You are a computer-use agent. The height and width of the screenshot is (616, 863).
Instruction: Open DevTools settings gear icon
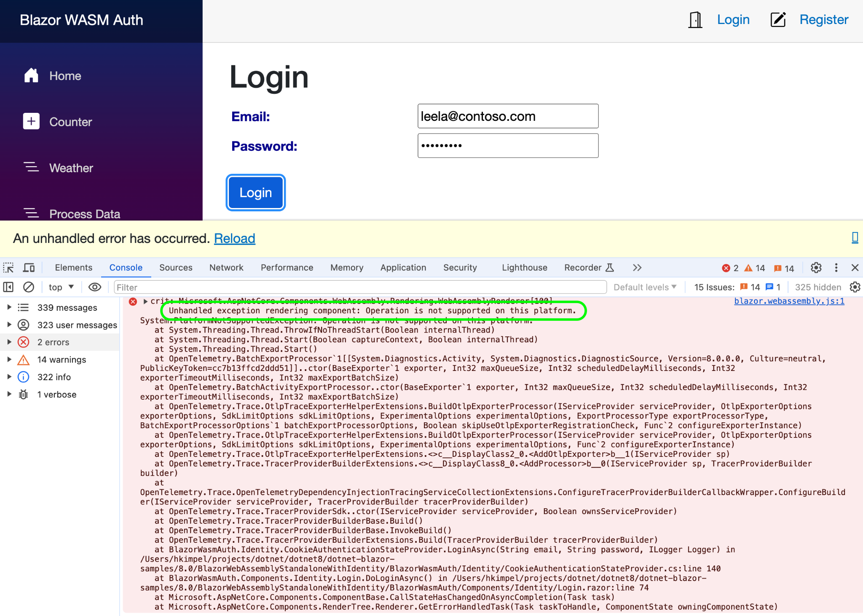(816, 268)
